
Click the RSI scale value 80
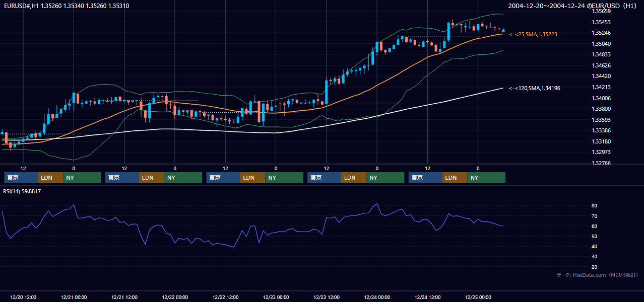595,206
